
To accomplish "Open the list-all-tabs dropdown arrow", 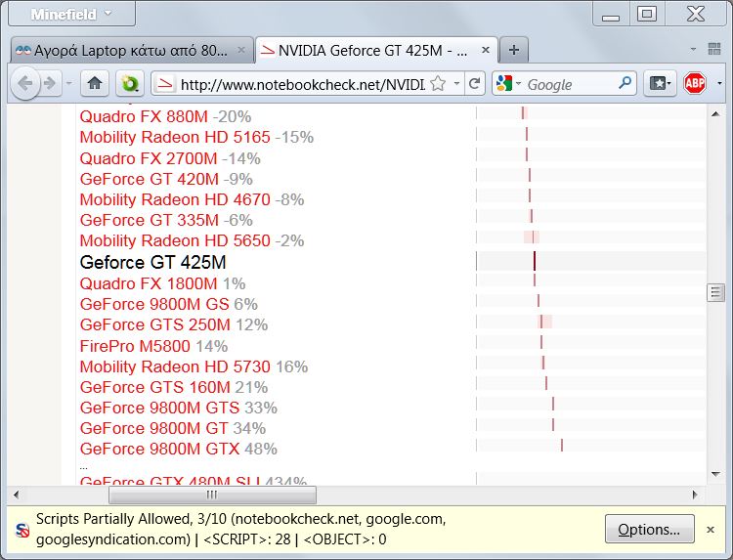I will coord(693,49).
